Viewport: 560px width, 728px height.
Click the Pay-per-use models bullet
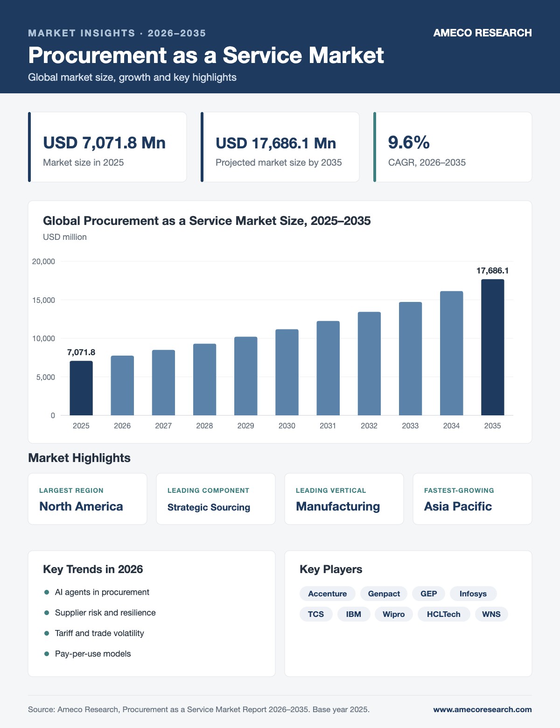(x=87, y=654)
